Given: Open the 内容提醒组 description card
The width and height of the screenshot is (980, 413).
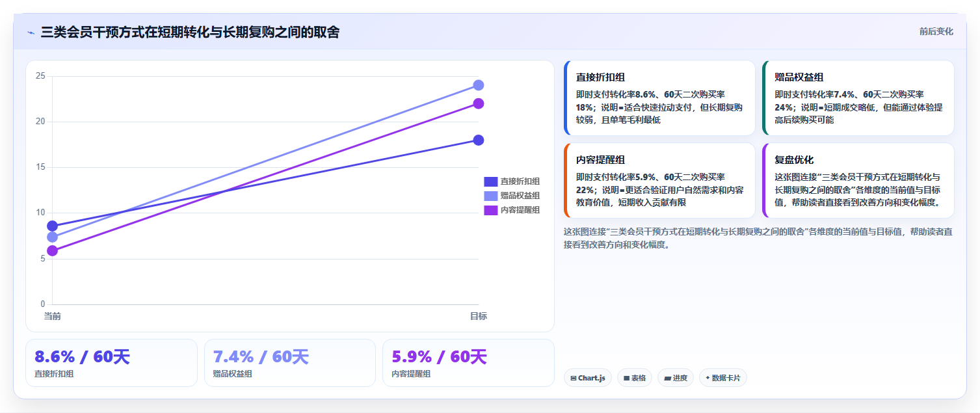Looking at the screenshot, I should click(x=659, y=180).
